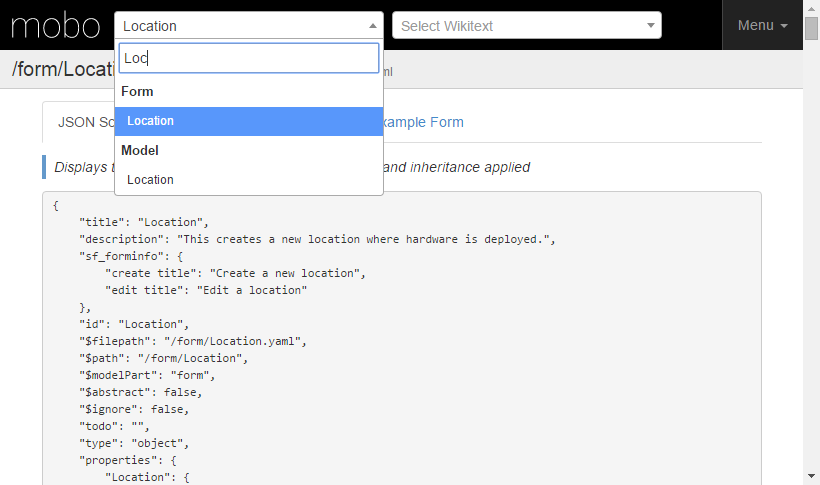The image size is (820, 485).
Task: Click the "properties" line in the JSON
Action: (x=128, y=460)
